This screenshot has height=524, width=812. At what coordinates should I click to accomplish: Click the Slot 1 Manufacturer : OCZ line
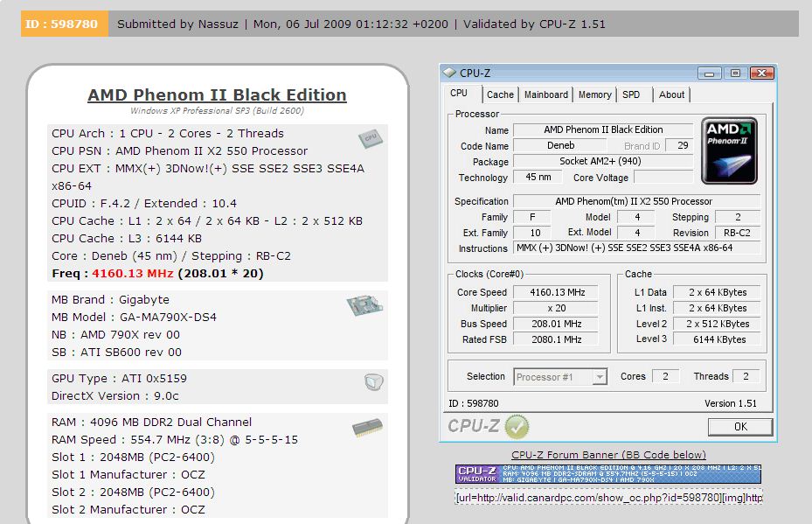(x=128, y=475)
